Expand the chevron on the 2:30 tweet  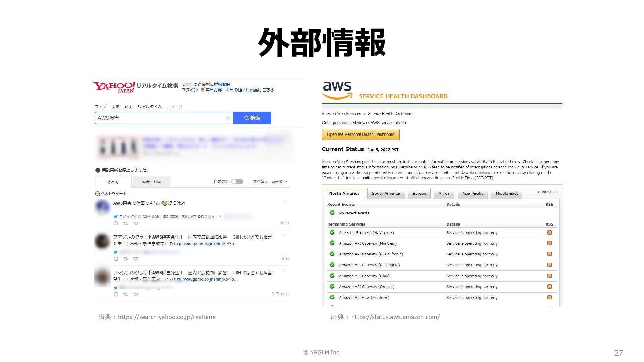pos(285,235)
